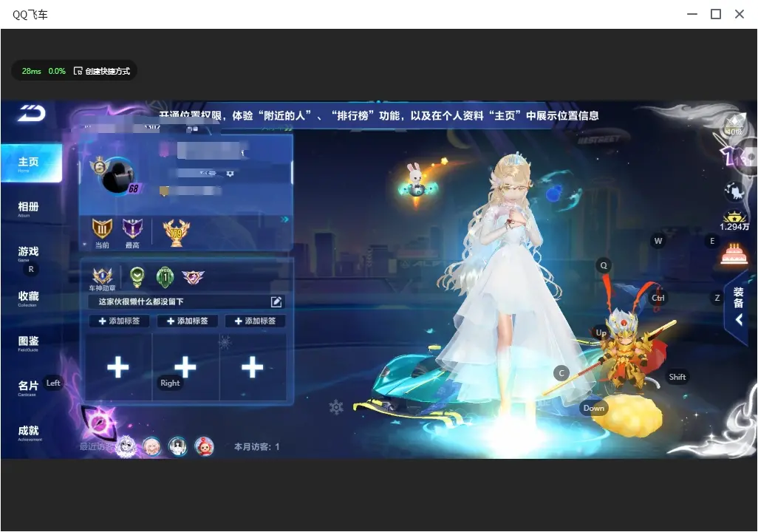Click the Ctrl key overlay button
This screenshot has width=758, height=532.
tap(658, 298)
